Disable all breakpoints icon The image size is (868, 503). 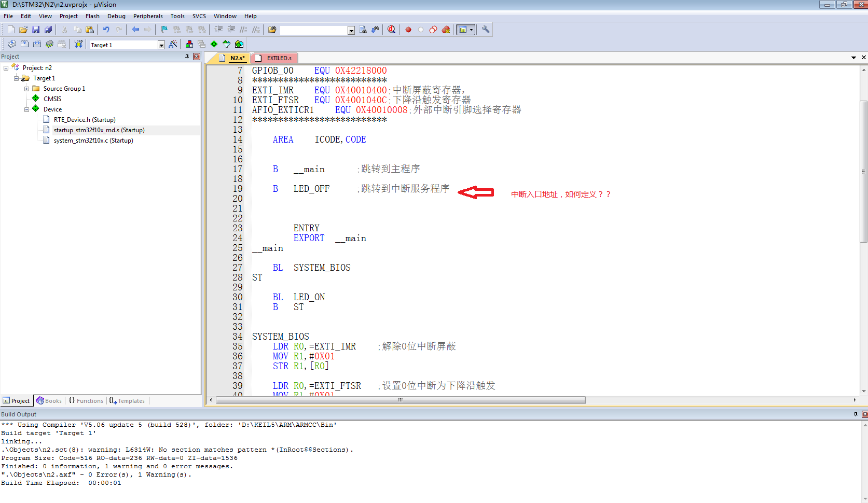click(x=433, y=30)
